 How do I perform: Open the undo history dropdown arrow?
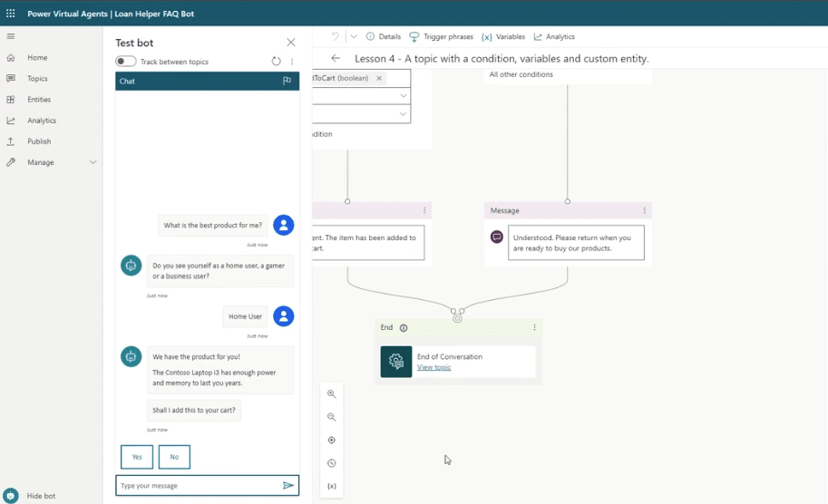click(354, 36)
